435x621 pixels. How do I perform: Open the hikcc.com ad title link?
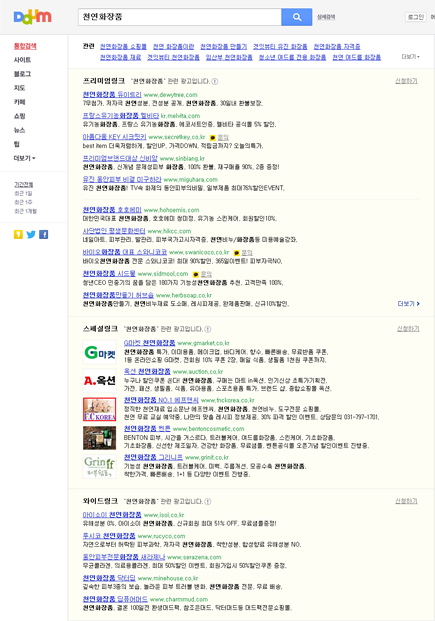tap(114, 230)
